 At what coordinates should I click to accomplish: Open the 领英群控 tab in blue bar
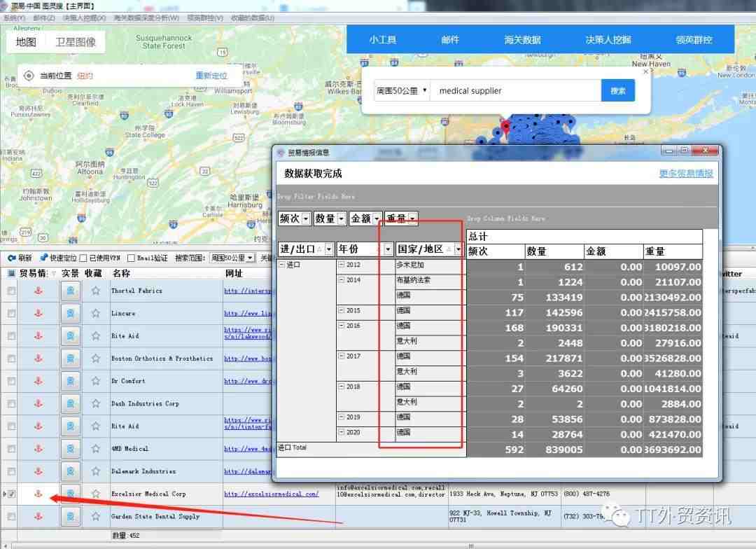tap(694, 39)
